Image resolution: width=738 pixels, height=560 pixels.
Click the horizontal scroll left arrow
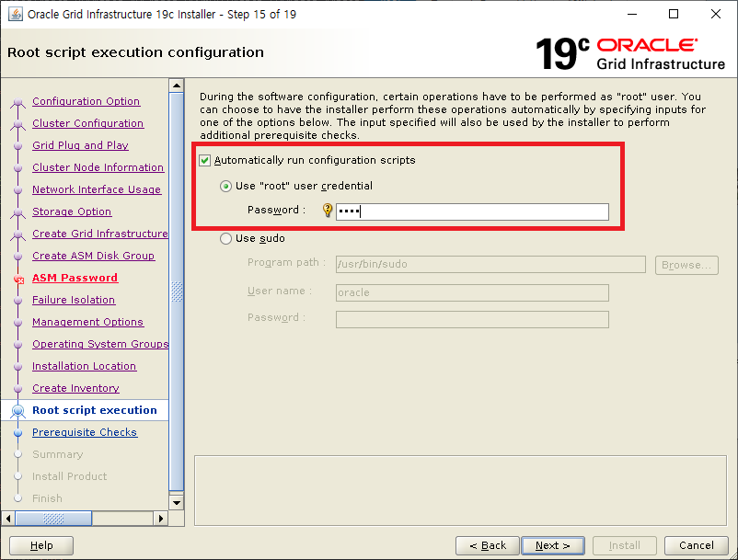tap(8, 519)
